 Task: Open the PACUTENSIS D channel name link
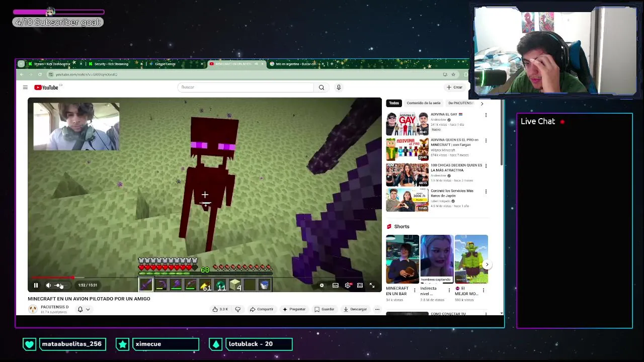click(54, 307)
